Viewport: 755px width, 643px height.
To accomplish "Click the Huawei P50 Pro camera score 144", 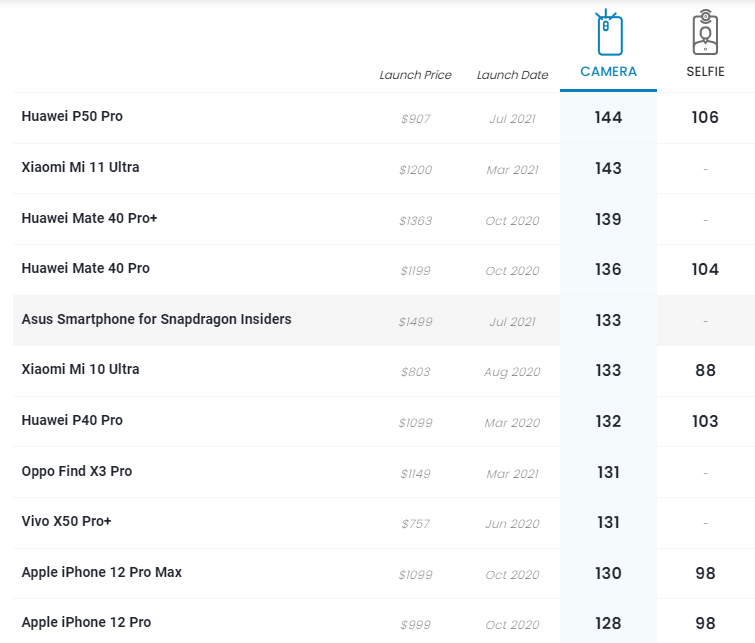I will pos(608,118).
